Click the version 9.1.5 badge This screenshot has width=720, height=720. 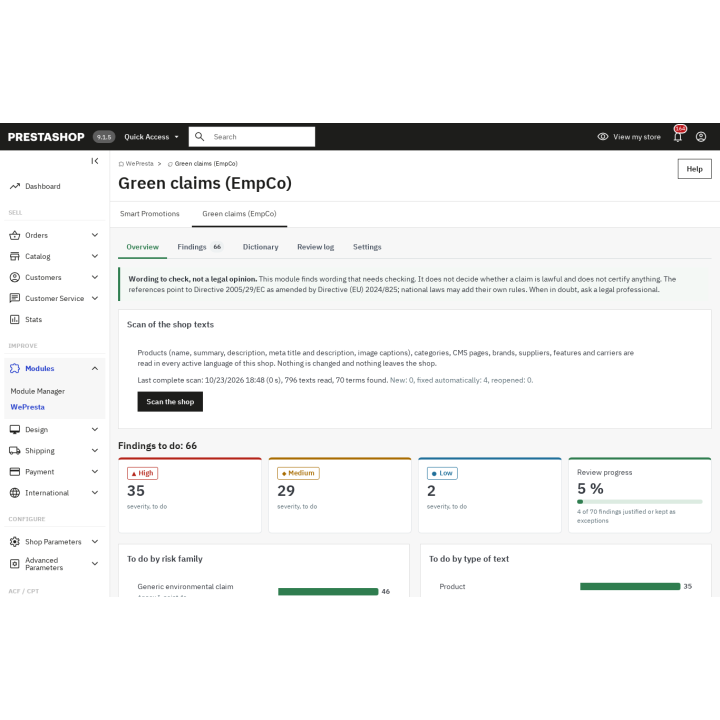(104, 137)
